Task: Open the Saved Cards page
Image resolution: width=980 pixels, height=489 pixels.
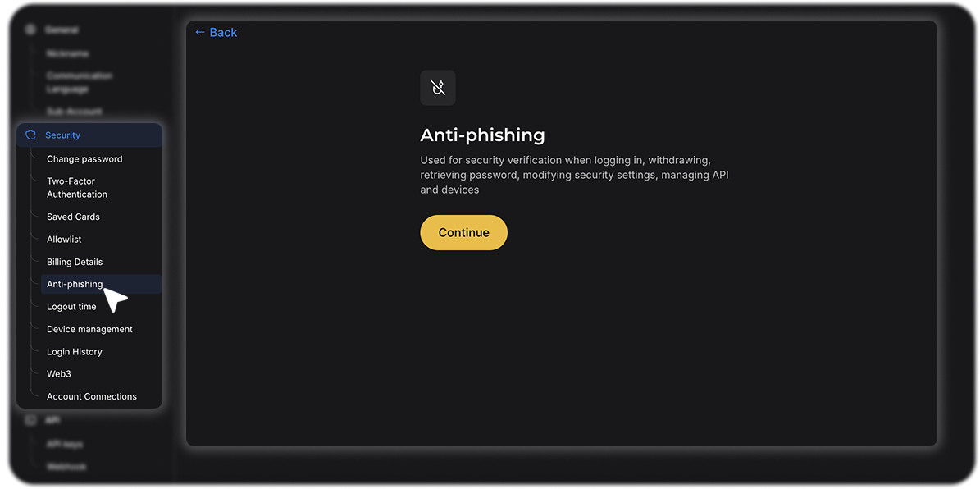Action: [x=73, y=217]
